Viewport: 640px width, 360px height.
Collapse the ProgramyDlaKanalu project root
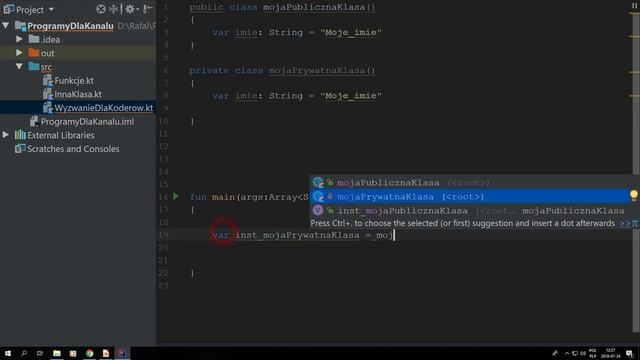pos(6,26)
